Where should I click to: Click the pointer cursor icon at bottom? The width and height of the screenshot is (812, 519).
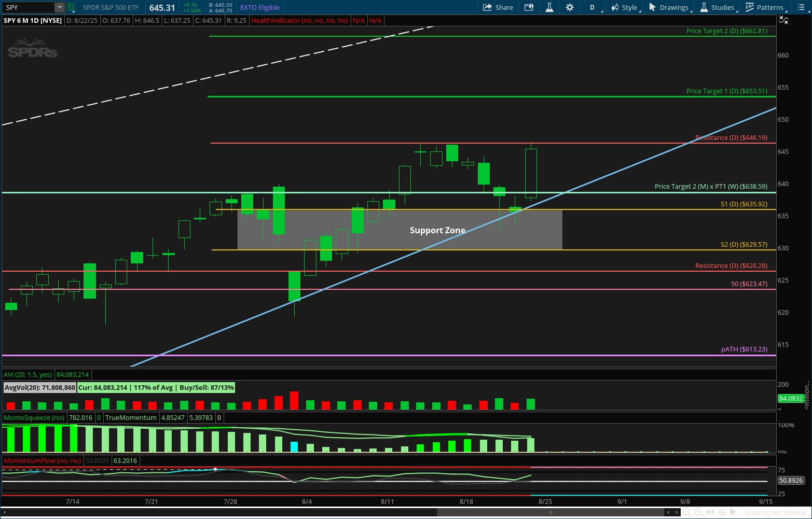733,512
